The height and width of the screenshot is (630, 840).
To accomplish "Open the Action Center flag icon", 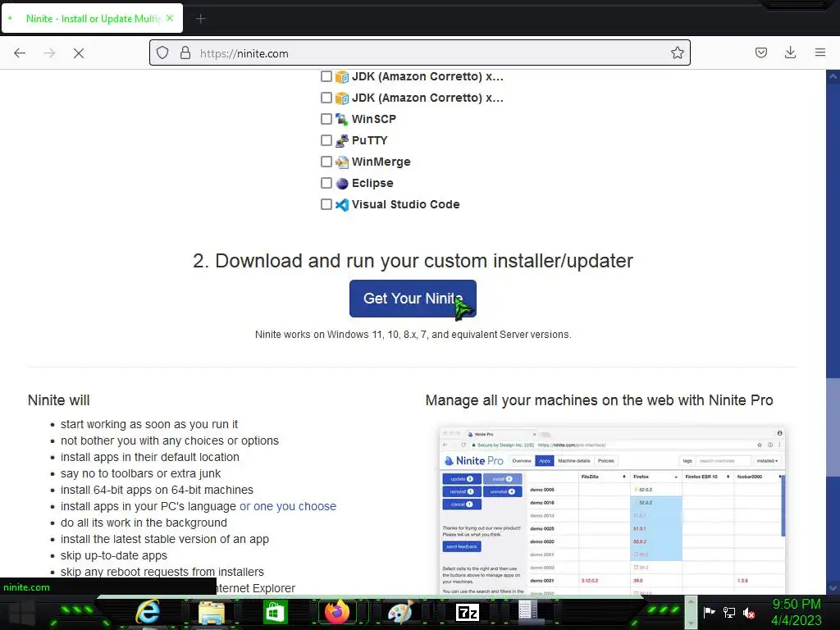I will pyautogui.click(x=710, y=612).
